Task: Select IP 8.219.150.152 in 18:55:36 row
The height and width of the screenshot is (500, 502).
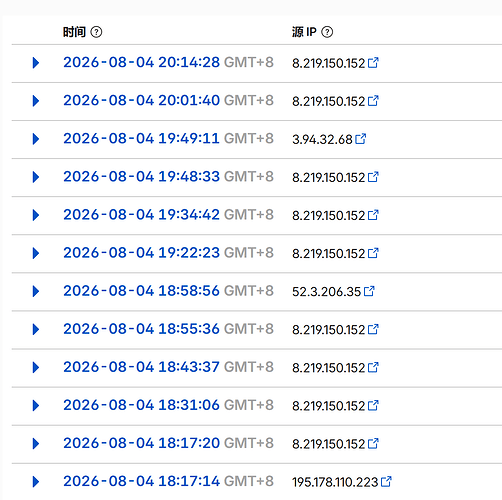Action: pos(329,330)
